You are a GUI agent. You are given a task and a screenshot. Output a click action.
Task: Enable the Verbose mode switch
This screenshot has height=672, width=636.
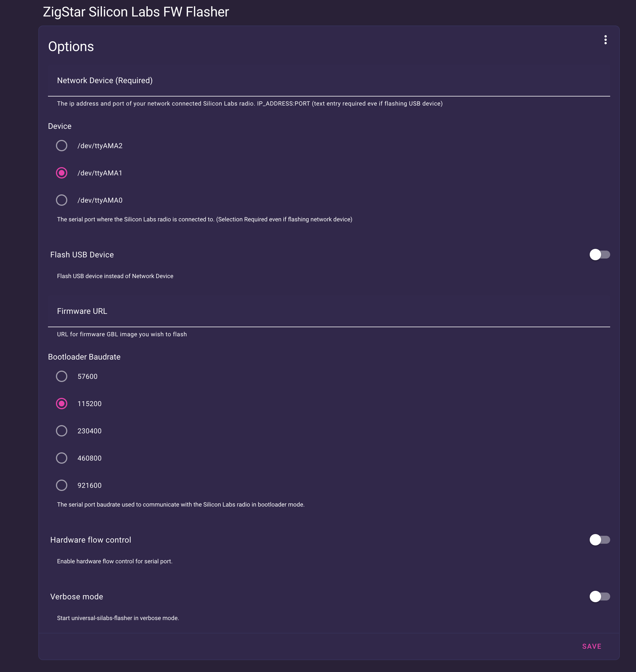click(x=599, y=597)
